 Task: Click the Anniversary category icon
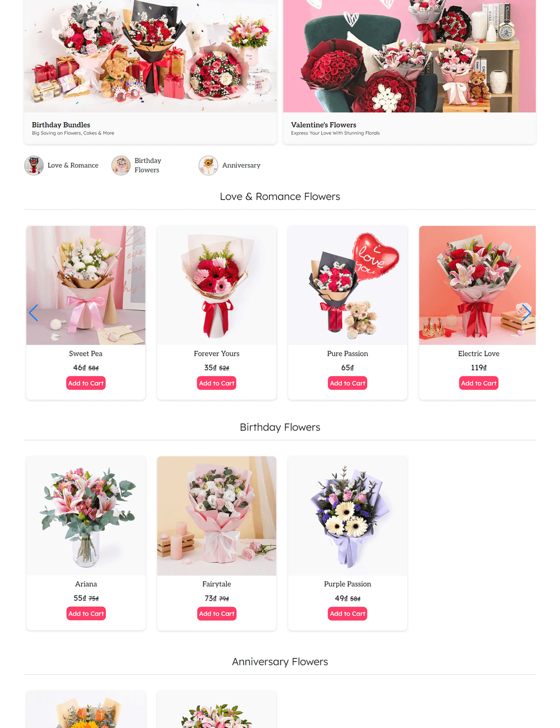[x=208, y=166]
